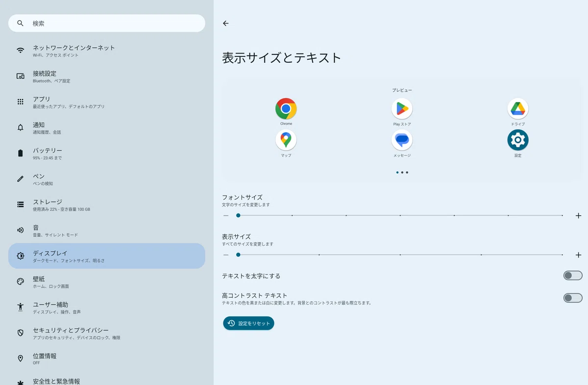
Task: Open ペン settings
Action: pyautogui.click(x=107, y=179)
